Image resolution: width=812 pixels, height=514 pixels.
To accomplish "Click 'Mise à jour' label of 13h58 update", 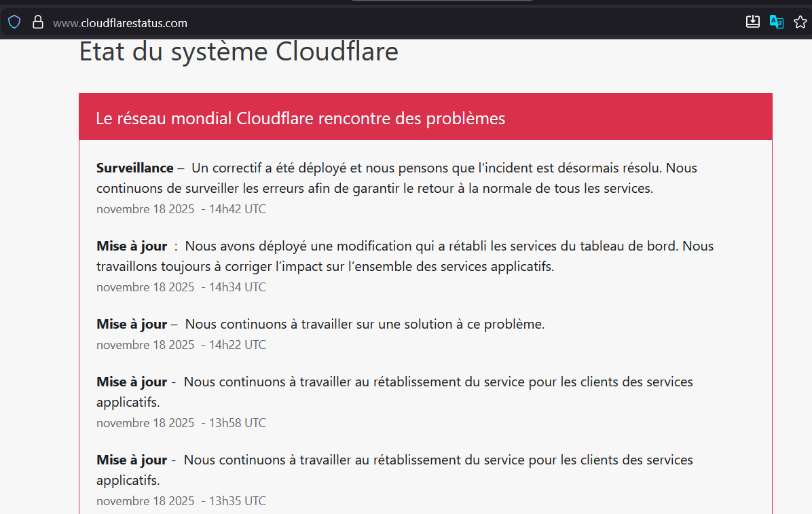I will click(x=132, y=382).
